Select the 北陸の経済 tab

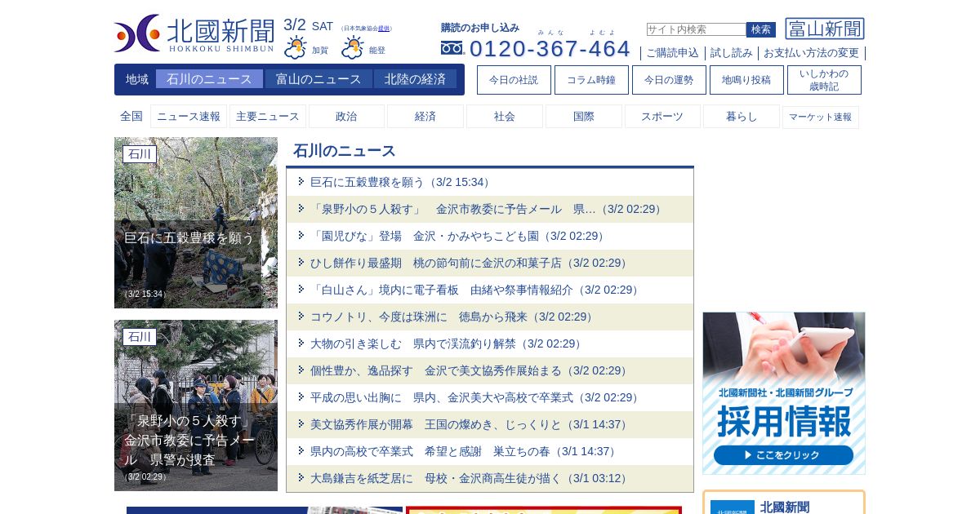tap(415, 79)
